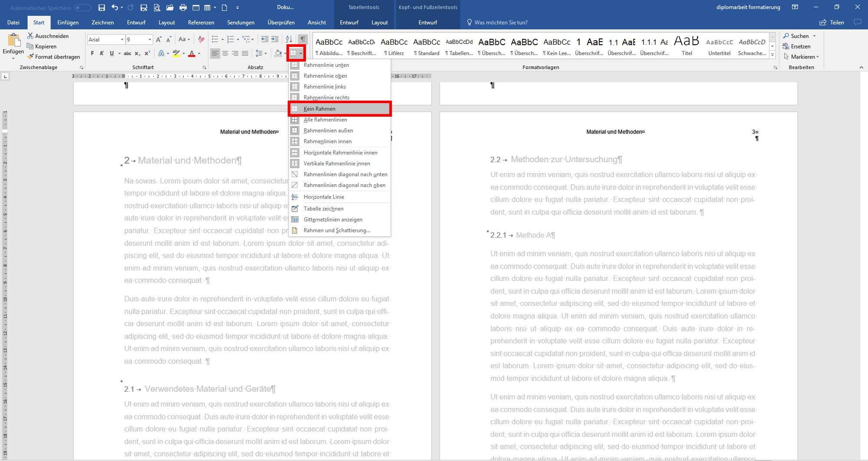Switch to the Einfügen ribbon tab

coord(68,23)
